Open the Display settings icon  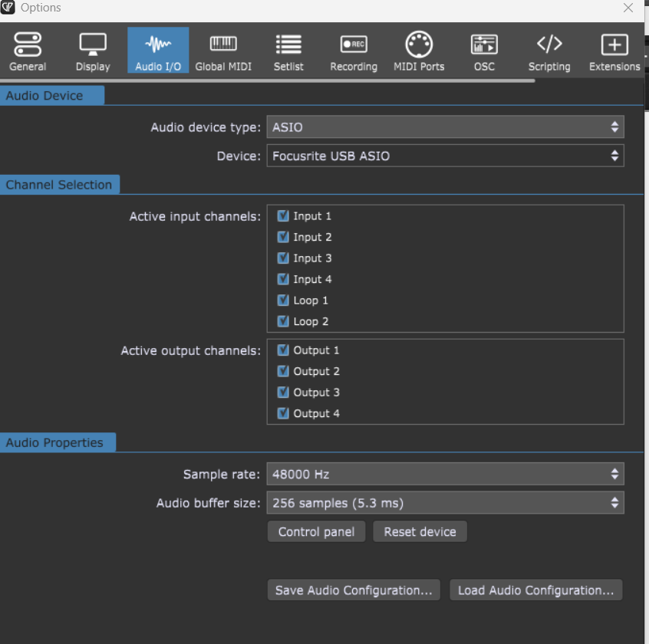(x=93, y=44)
